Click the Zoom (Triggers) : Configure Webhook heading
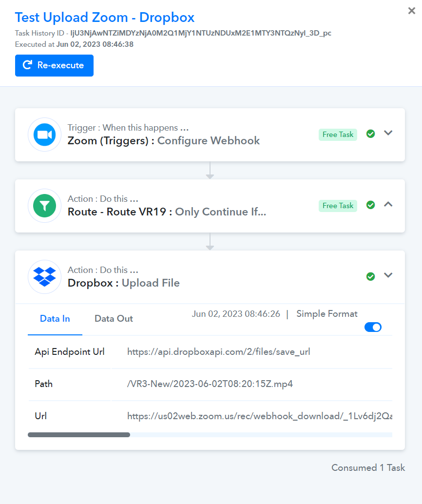Screen dimensions: 422x504 pos(164,141)
